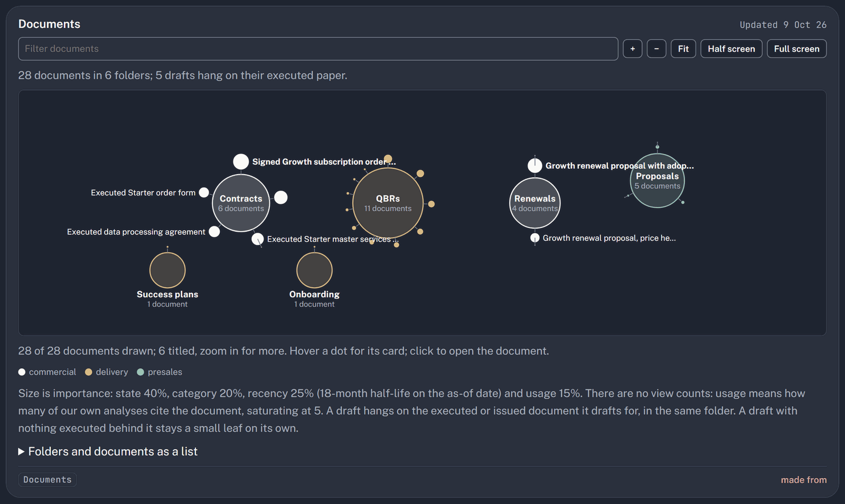This screenshot has width=845, height=504.
Task: Click the Growth renewal proposal, price dot
Action: 535,238
